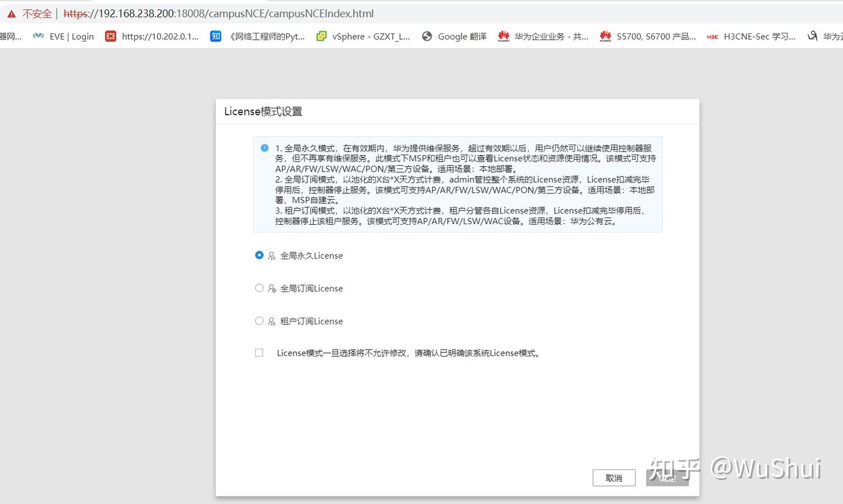Image resolution: width=843 pixels, height=504 pixels.
Task: Click the rightmost Huawei bookmark icon
Action: (813, 36)
